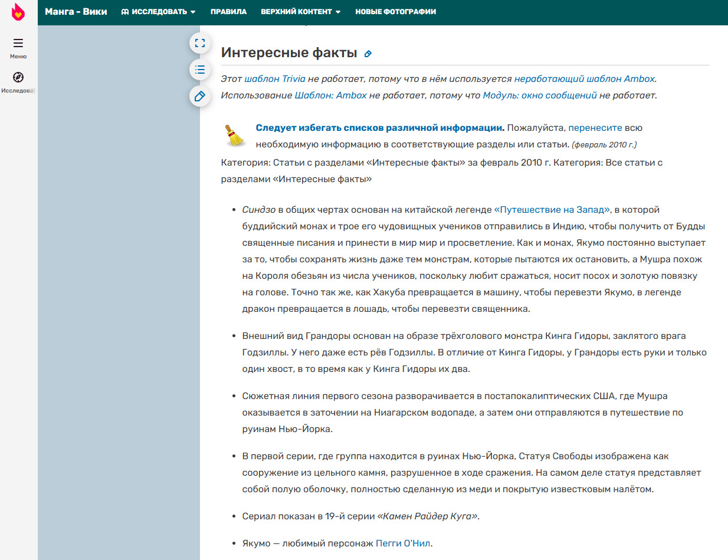
Task: Follow the неработающий шаблон Ambox link
Action: tap(584, 79)
